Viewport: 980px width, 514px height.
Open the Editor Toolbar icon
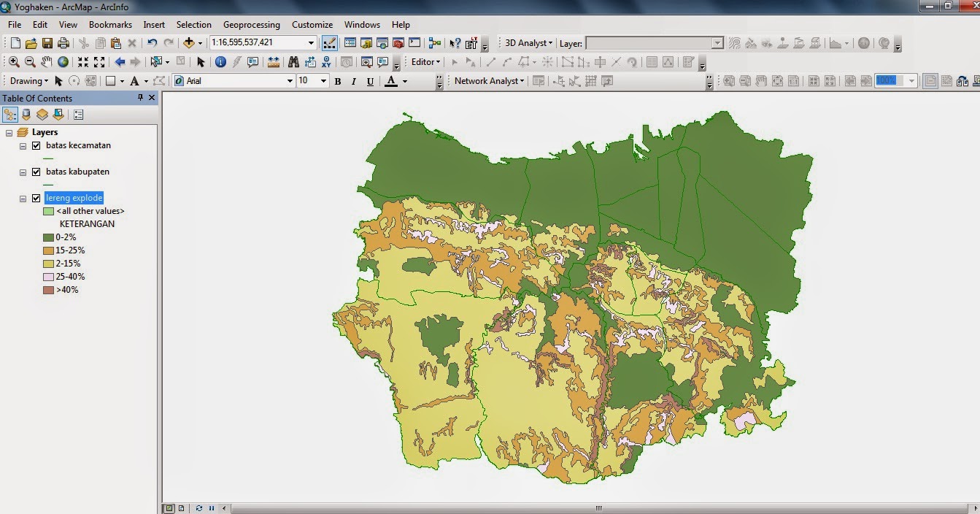click(330, 43)
